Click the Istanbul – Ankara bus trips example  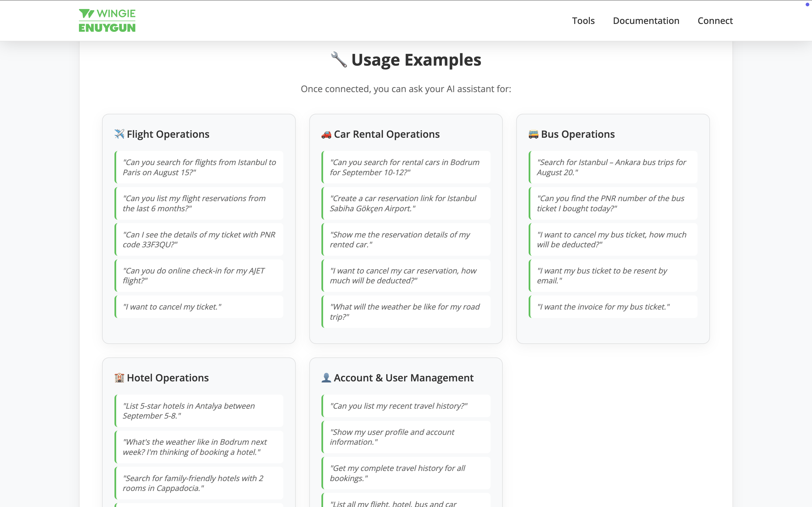pos(613,167)
